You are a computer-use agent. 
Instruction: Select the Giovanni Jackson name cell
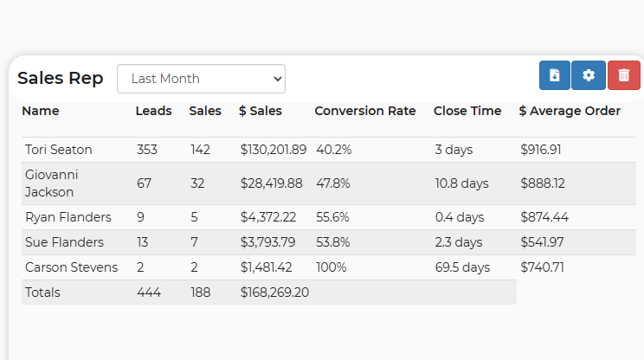click(x=51, y=183)
